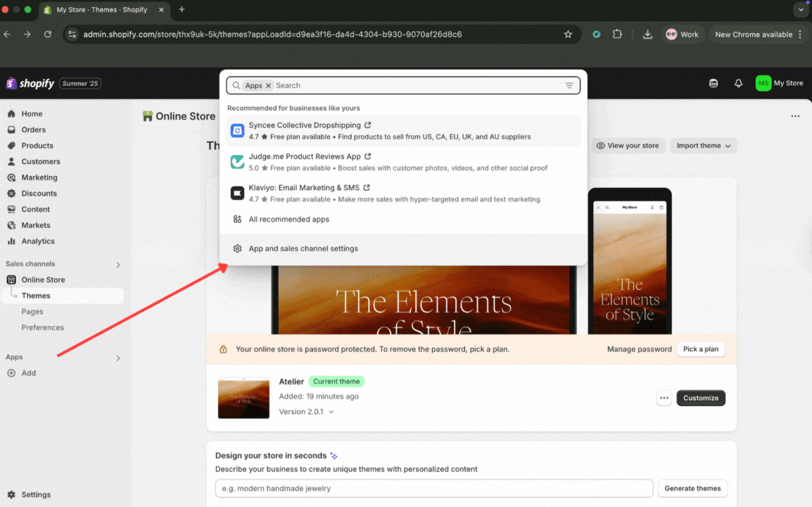The width and height of the screenshot is (812, 507).
Task: Open the search filter options icon
Action: [x=569, y=85]
